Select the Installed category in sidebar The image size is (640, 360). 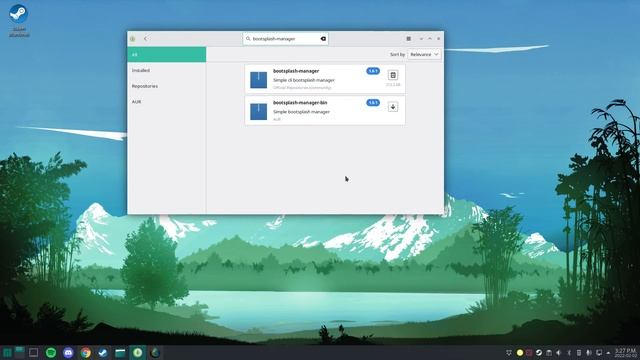click(167, 71)
